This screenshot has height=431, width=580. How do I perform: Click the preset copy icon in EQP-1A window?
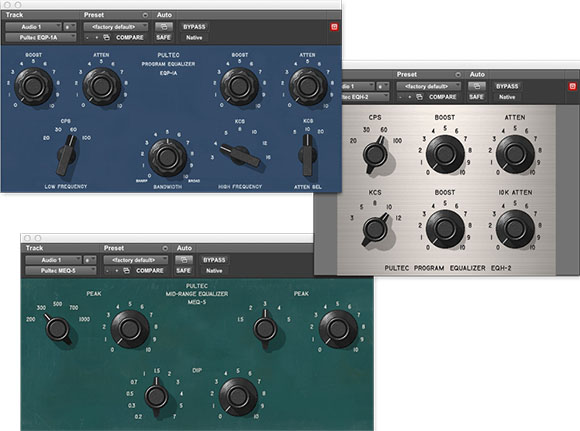tap(107, 37)
